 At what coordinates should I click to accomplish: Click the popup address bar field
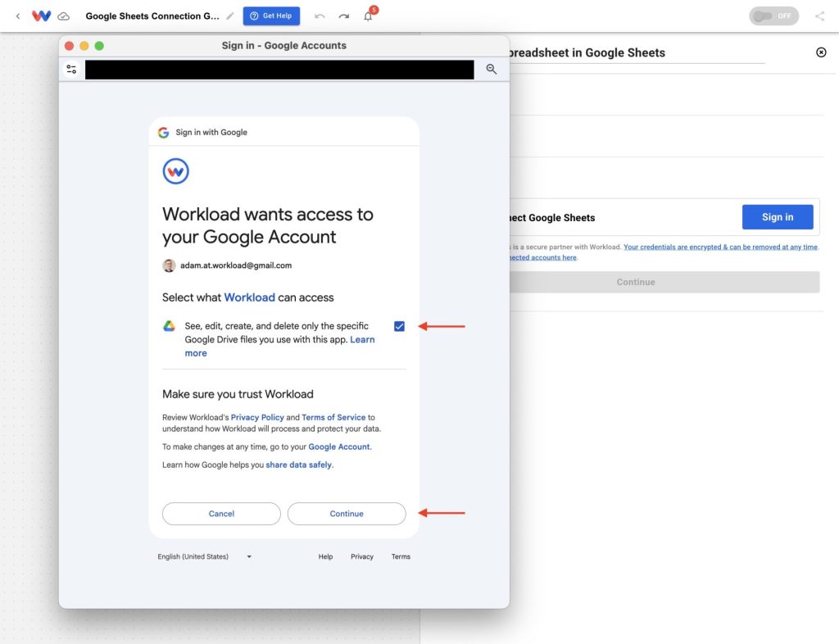(x=279, y=70)
